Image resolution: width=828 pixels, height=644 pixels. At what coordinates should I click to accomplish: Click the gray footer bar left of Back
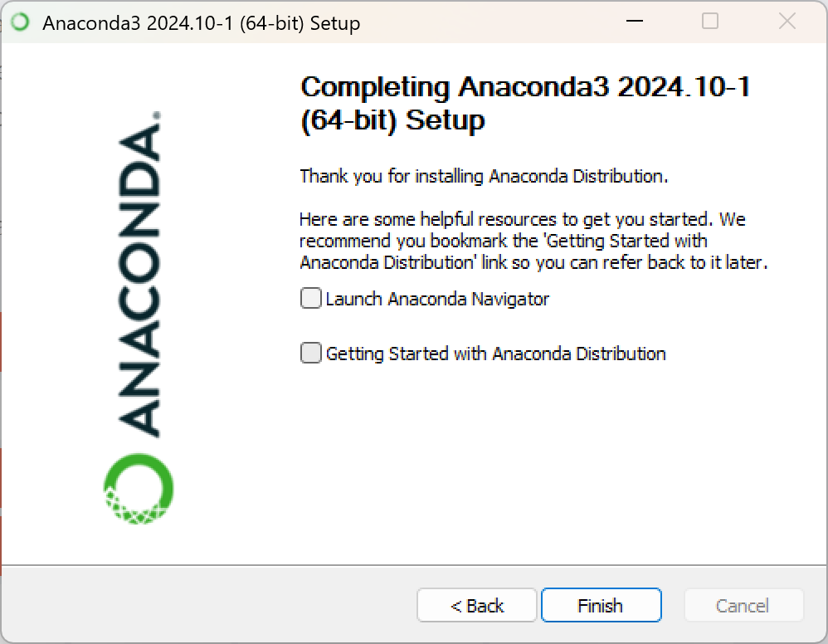[208, 605]
